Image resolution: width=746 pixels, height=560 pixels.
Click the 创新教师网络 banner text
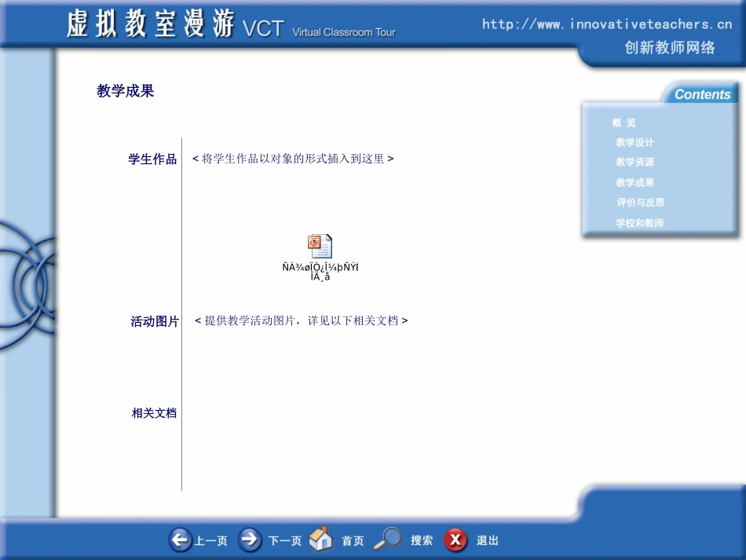pos(669,48)
